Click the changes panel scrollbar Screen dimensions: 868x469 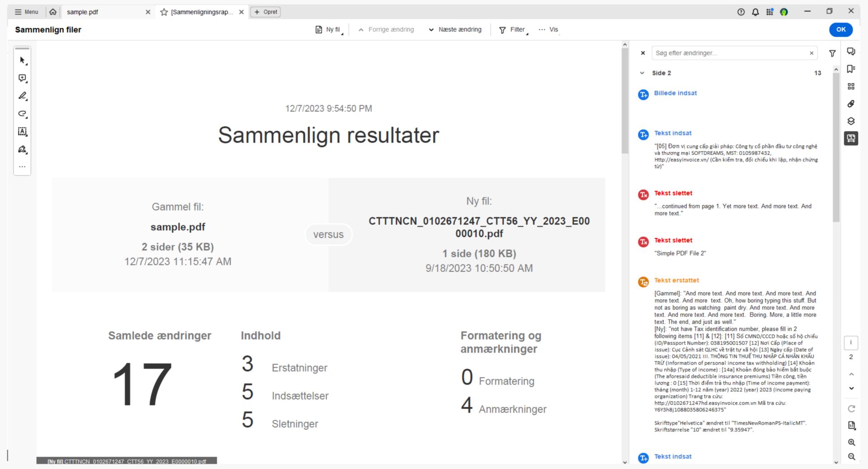pyautogui.click(x=836, y=147)
